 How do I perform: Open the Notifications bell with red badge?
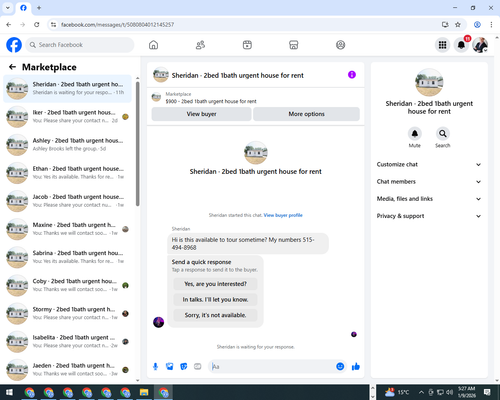pos(461,45)
